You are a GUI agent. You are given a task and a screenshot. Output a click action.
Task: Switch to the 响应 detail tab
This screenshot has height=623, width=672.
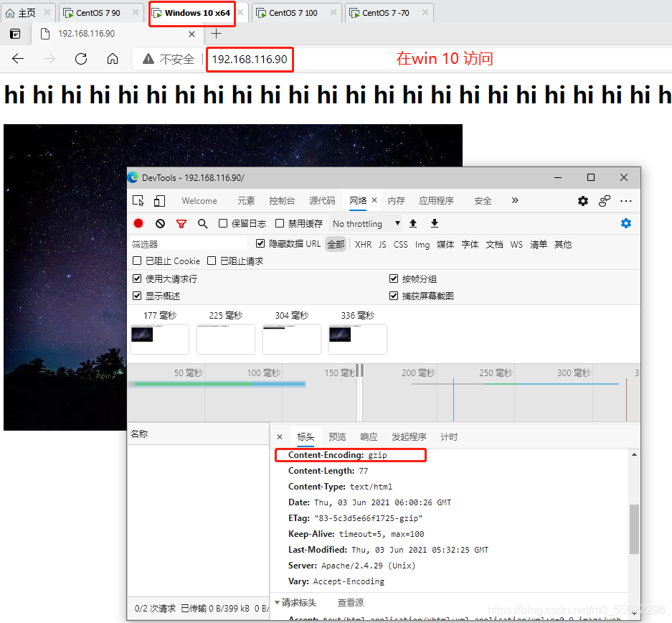point(369,436)
